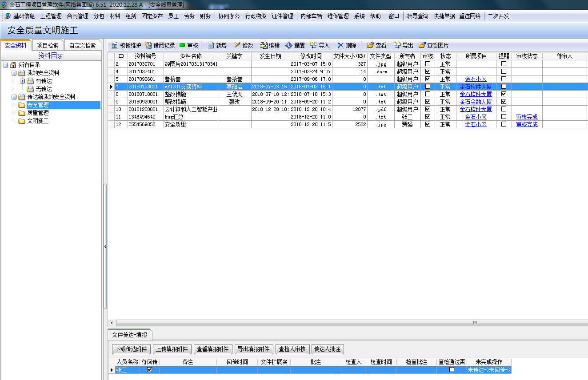Screen dimensions: 588x380
Task: Collapse the 我的安全资料 tree node
Action: pos(14,73)
